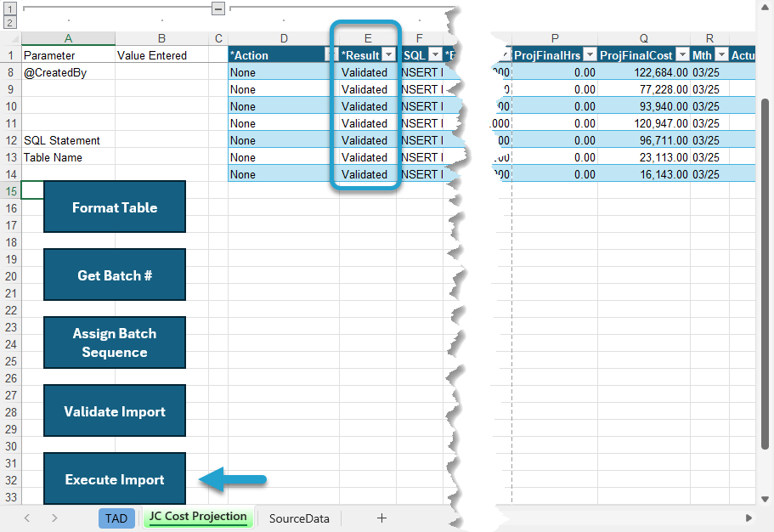
Task: Click the Format Table button
Action: 115,207
